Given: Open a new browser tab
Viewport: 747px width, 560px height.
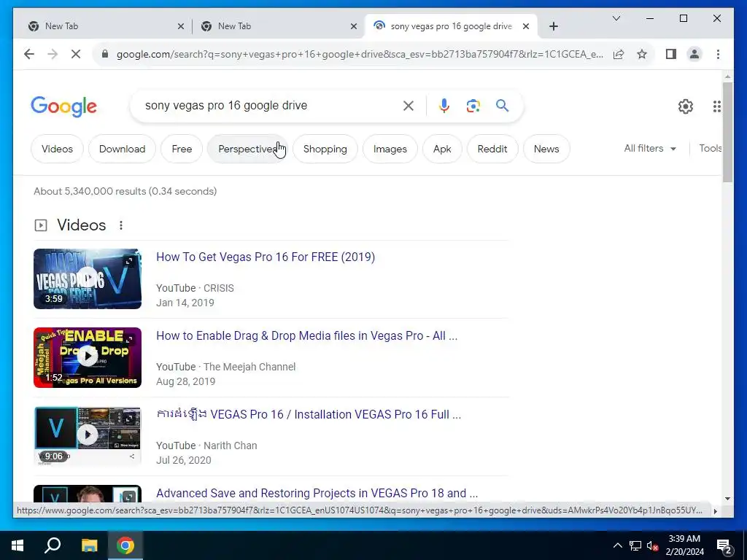Looking at the screenshot, I should 553,26.
